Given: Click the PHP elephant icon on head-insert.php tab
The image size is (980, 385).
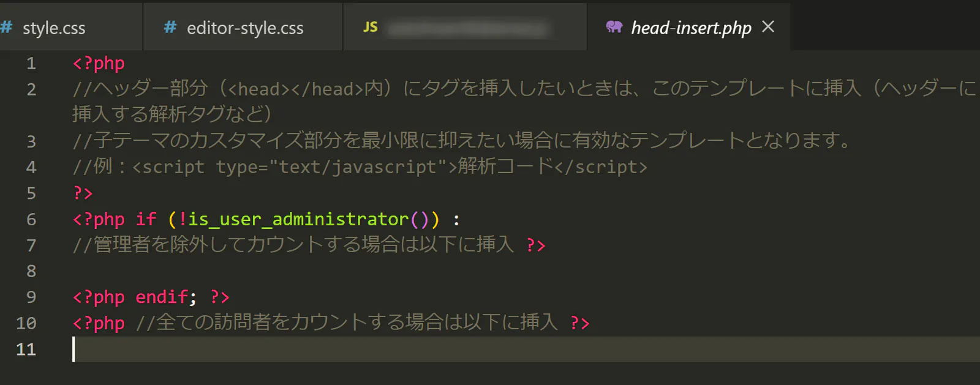Looking at the screenshot, I should [614, 27].
